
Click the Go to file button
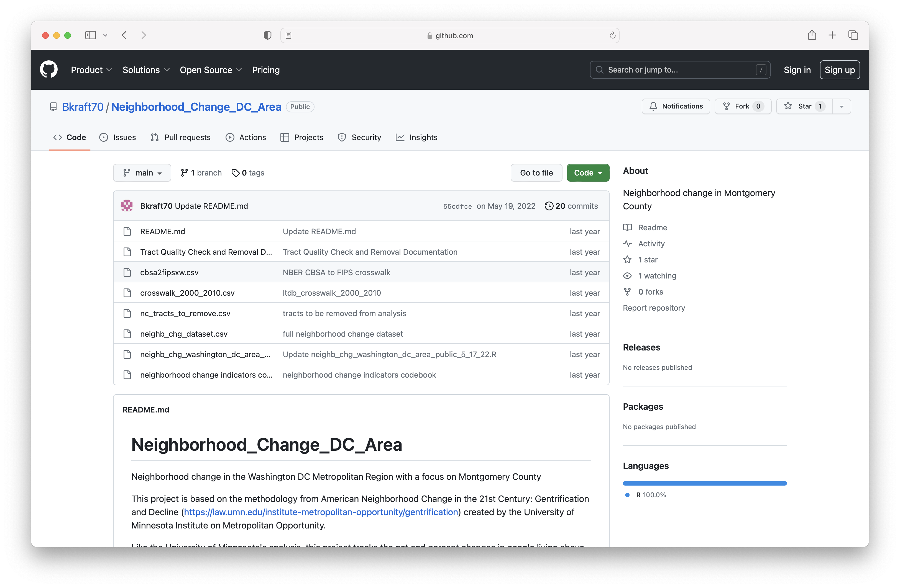click(x=536, y=173)
